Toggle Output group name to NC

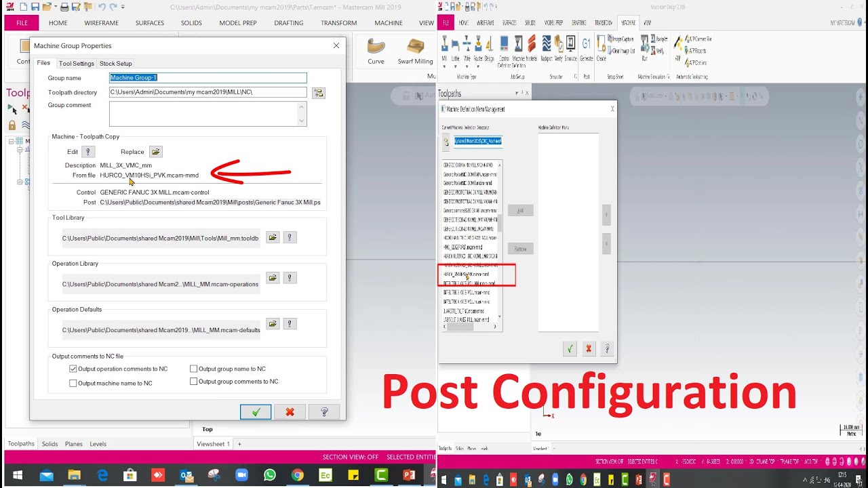(x=194, y=369)
